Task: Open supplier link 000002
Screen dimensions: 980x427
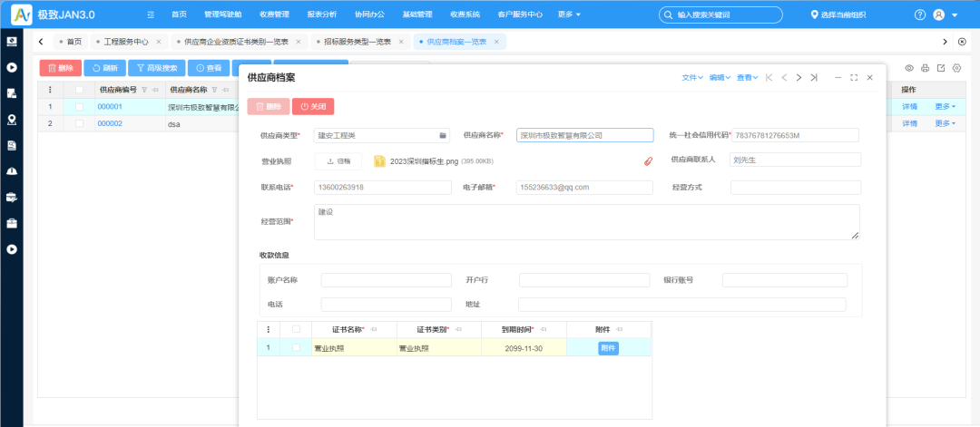Action: (x=110, y=123)
